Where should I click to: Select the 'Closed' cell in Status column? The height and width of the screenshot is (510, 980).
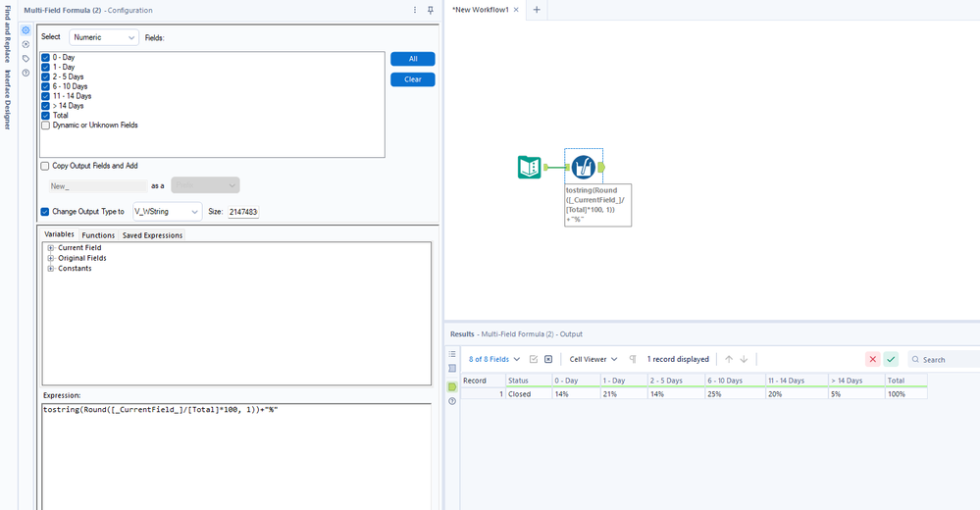(x=528, y=394)
